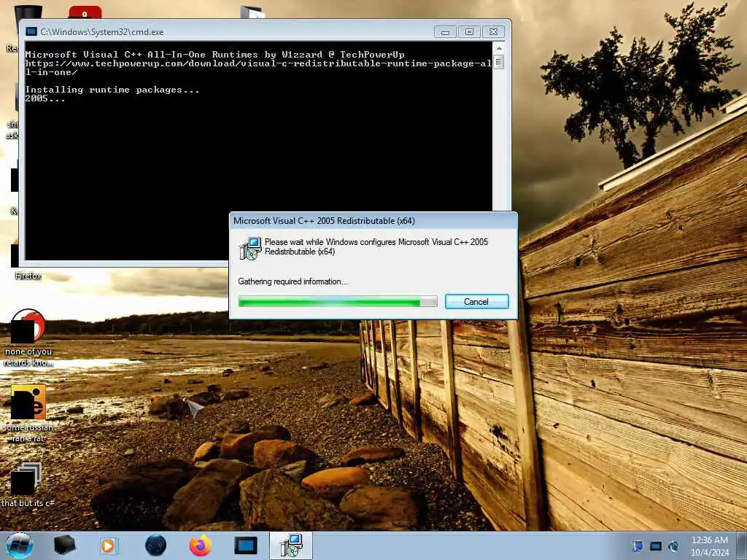Switch to cmd window via taskbar
The width and height of the screenshot is (747, 560).
tap(245, 545)
